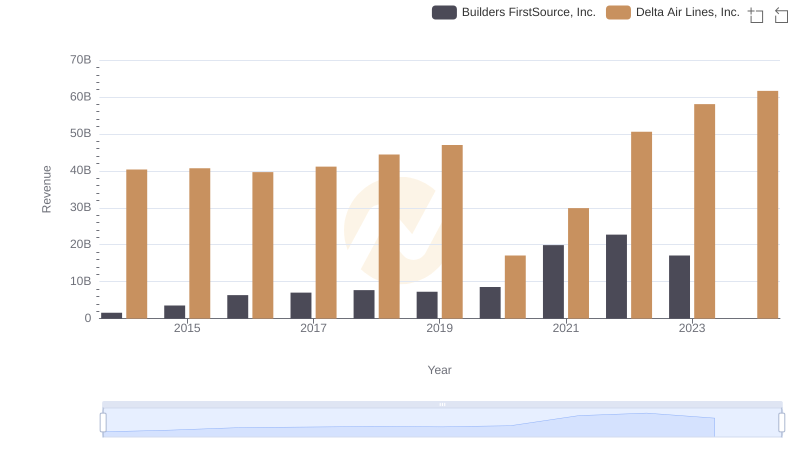Click the Delta Air Lines bar for 2016
Image resolution: width=800 pixels, height=461 pixels.
coord(263,245)
